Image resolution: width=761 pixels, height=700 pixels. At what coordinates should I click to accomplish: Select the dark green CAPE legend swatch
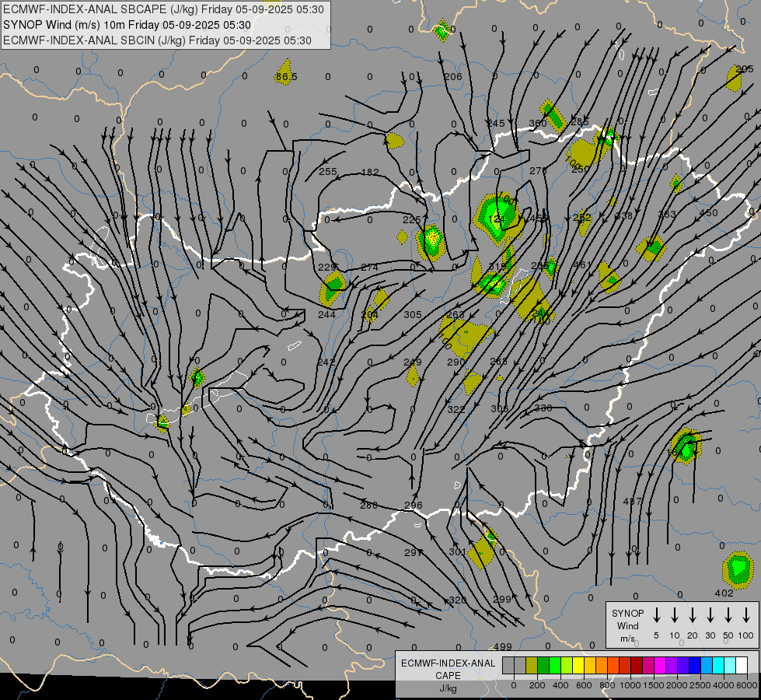pyautogui.click(x=543, y=666)
